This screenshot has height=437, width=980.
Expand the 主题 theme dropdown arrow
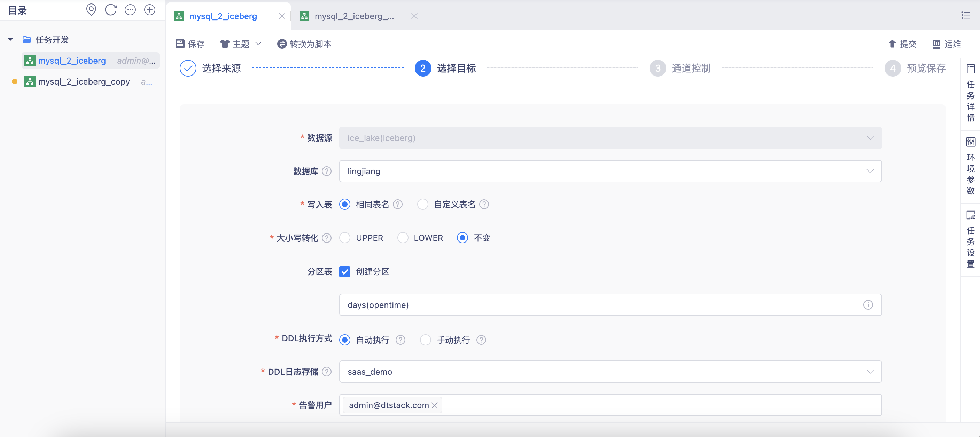pyautogui.click(x=258, y=44)
